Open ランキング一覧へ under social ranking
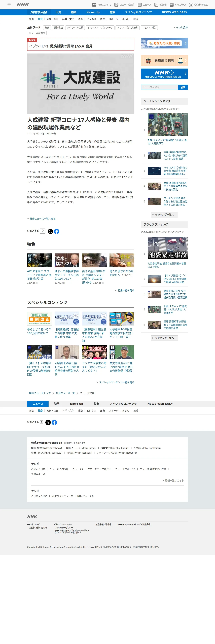Screen dimensions: 215x644 (x=164, y=214)
